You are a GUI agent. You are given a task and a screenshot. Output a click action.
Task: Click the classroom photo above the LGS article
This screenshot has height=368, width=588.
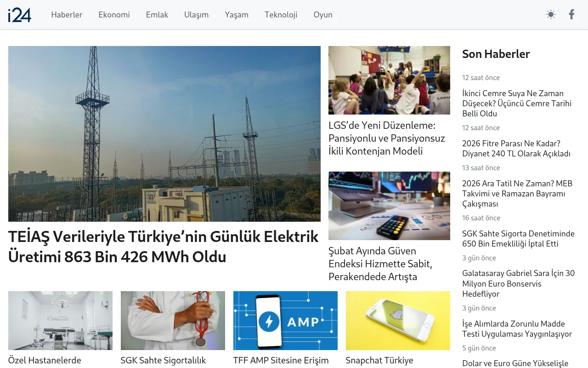pos(389,80)
